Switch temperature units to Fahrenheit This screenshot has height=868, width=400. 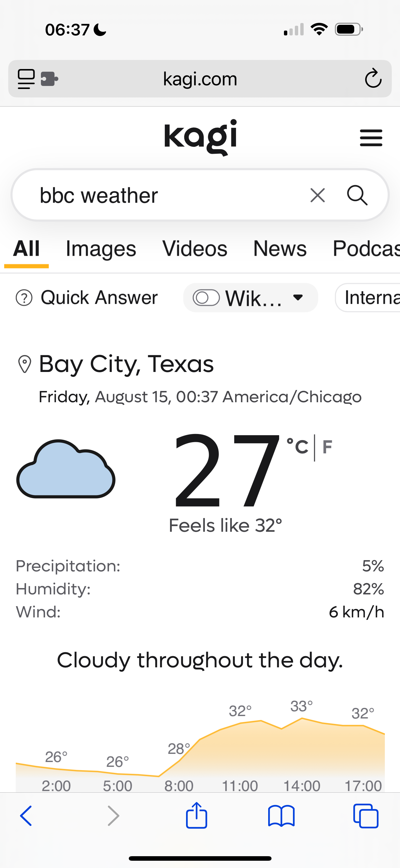tap(327, 447)
